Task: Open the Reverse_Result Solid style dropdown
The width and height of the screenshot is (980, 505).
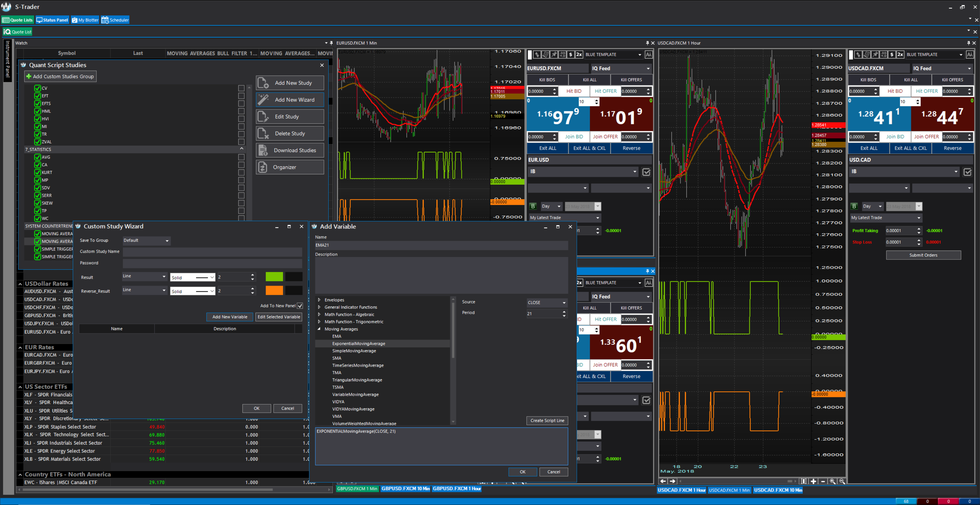Action: (x=192, y=291)
